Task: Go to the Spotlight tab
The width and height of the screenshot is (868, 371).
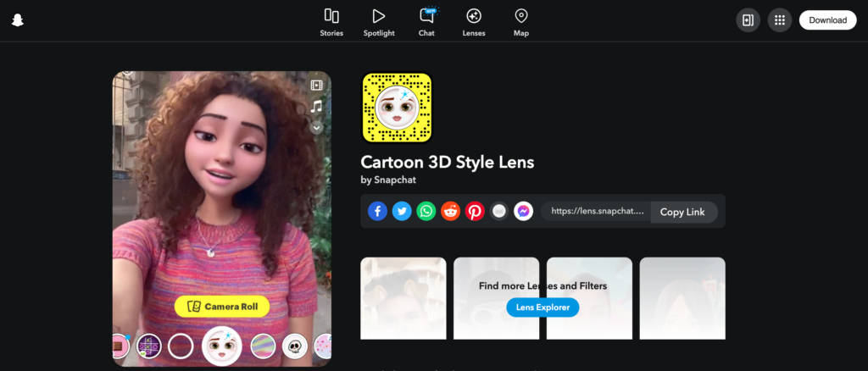Action: click(x=379, y=22)
